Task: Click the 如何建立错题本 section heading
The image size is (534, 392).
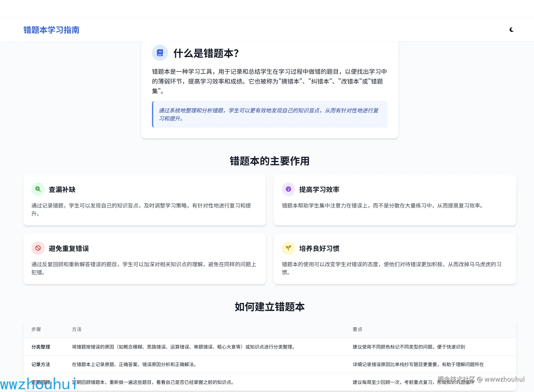Action: click(x=270, y=307)
